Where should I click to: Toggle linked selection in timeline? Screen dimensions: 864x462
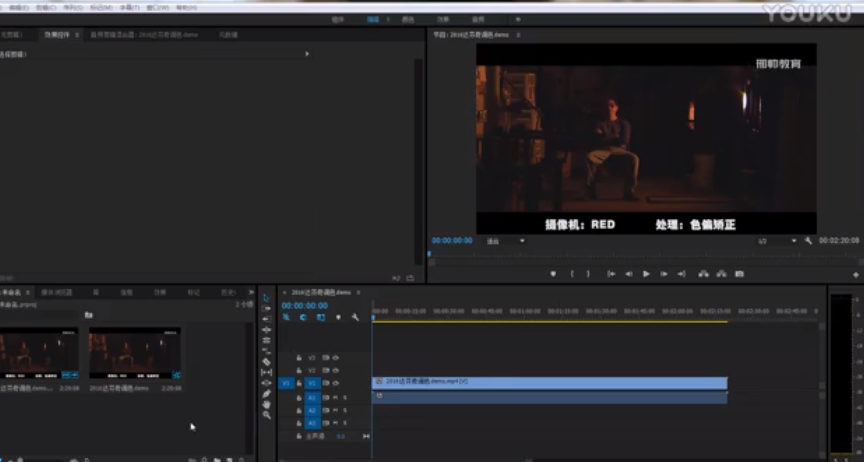(321, 317)
